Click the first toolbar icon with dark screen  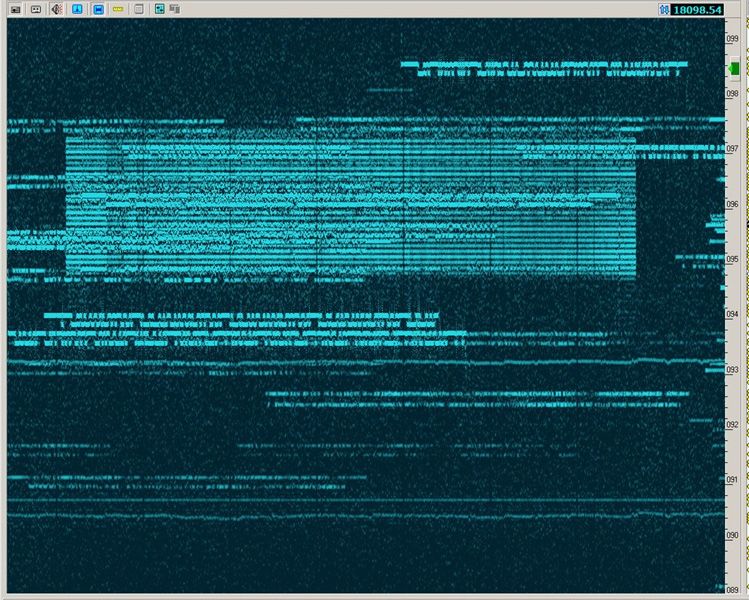pyautogui.click(x=15, y=9)
